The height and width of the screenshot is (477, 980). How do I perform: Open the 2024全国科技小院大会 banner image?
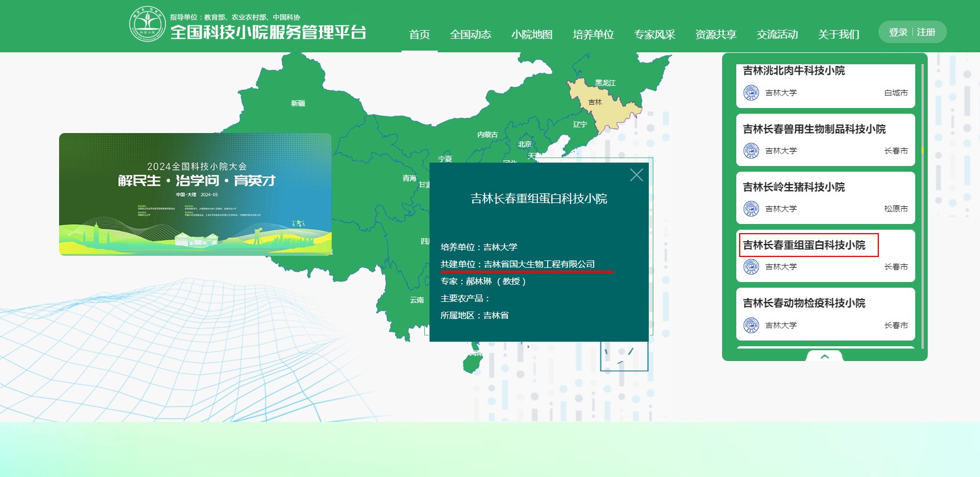(x=195, y=194)
